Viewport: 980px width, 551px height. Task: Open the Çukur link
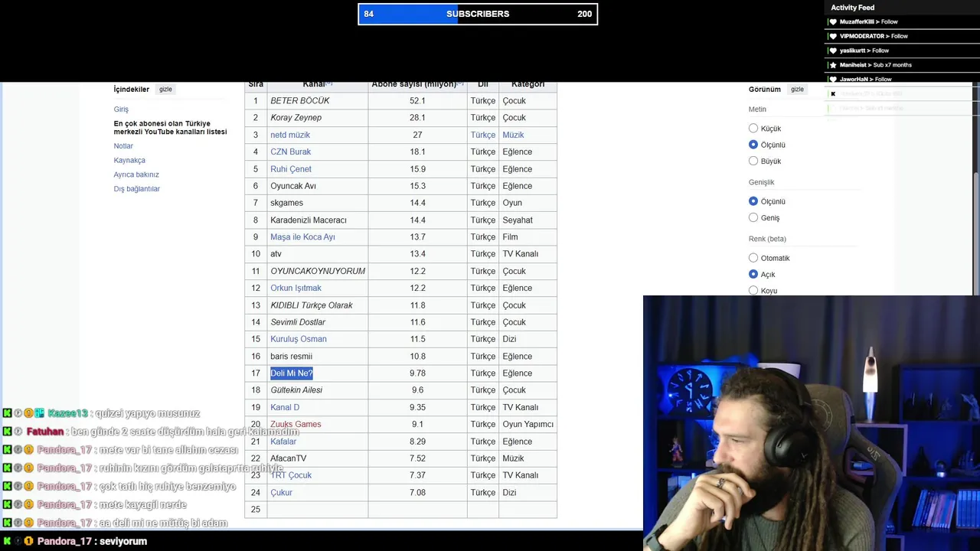tap(281, 493)
